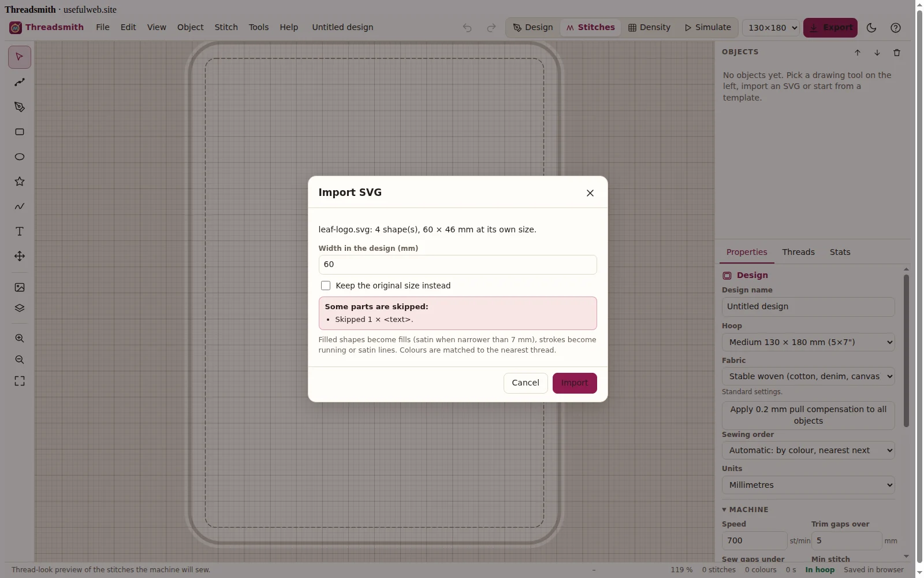Click the In hoop status text
Image resolution: width=924 pixels, height=578 pixels.
[819, 570]
